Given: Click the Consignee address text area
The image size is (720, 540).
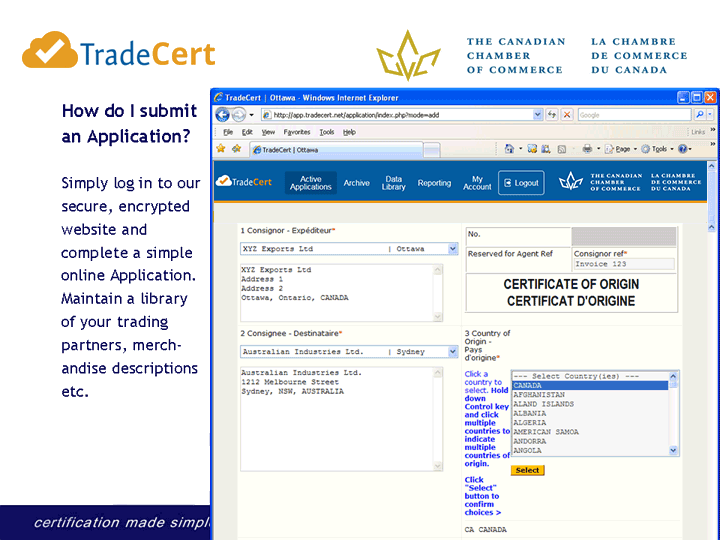Looking at the screenshot, I should pos(341,419).
